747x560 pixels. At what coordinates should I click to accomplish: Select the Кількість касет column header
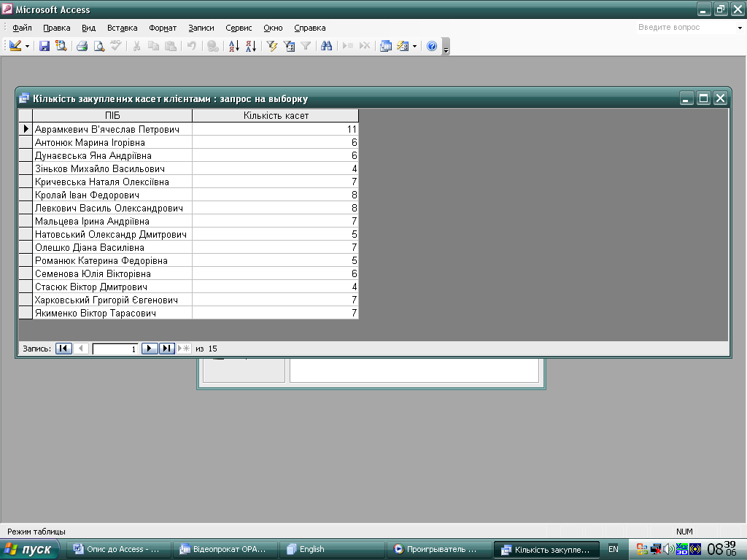click(x=275, y=115)
